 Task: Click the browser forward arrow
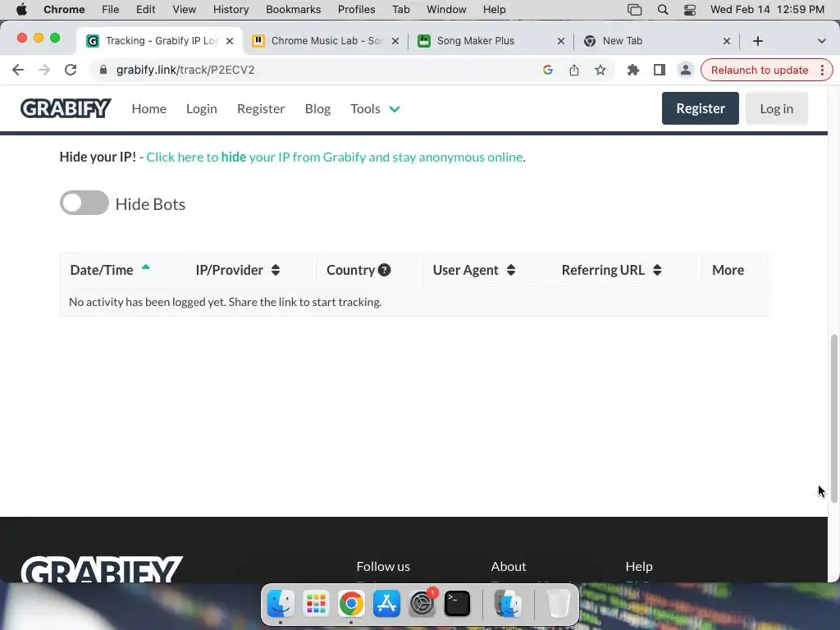(44, 70)
